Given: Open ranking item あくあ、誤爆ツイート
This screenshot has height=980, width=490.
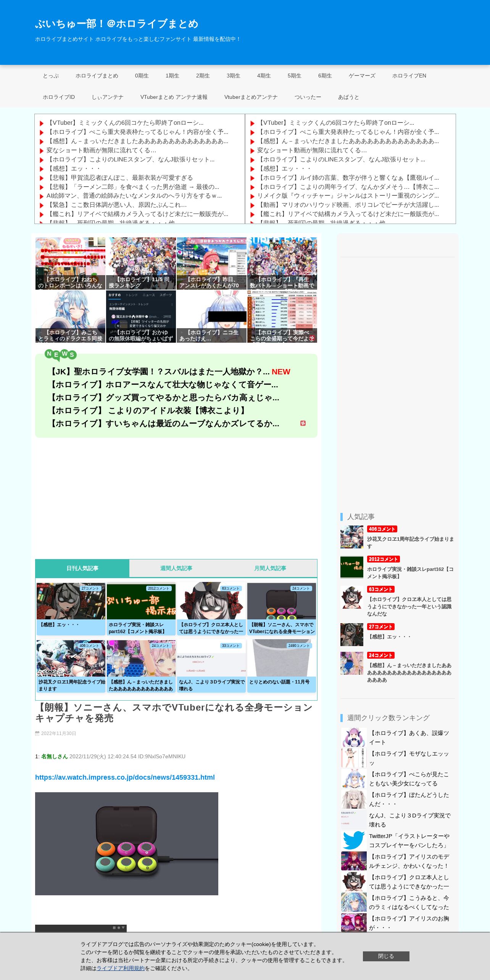Looking at the screenshot, I should tap(409, 738).
